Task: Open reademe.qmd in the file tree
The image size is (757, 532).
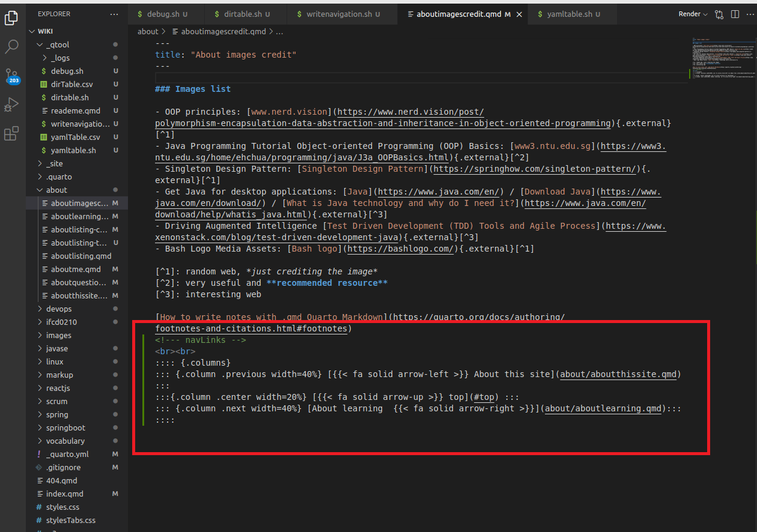Action: point(74,110)
